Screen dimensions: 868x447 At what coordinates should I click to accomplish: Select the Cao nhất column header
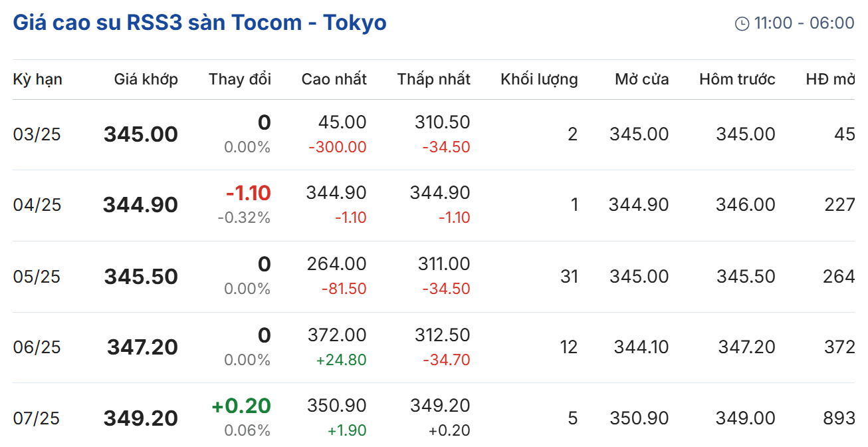[x=334, y=80]
